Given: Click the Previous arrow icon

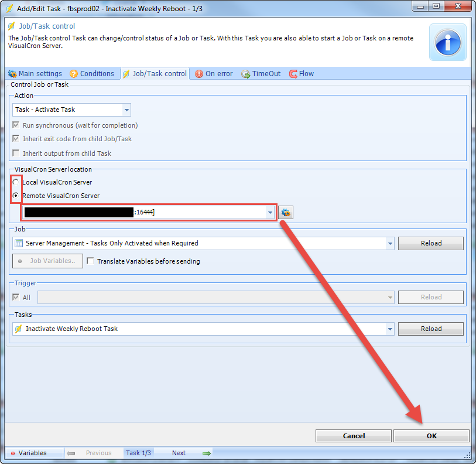Looking at the screenshot, I should tap(71, 453).
